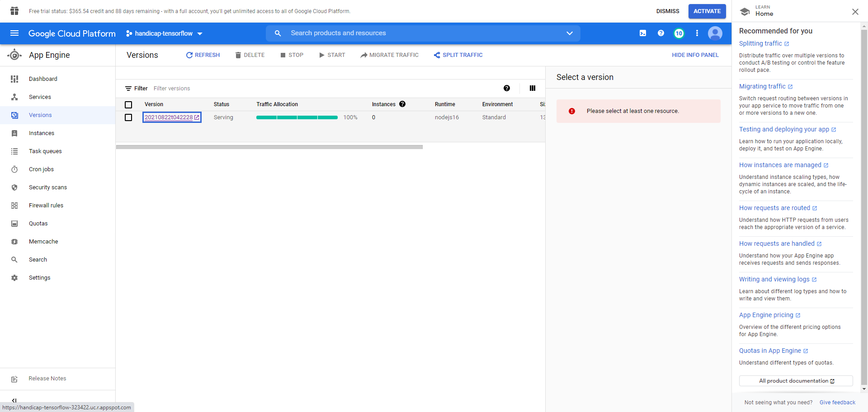Click the REFRESH button
The width and height of the screenshot is (868, 412).
(203, 55)
